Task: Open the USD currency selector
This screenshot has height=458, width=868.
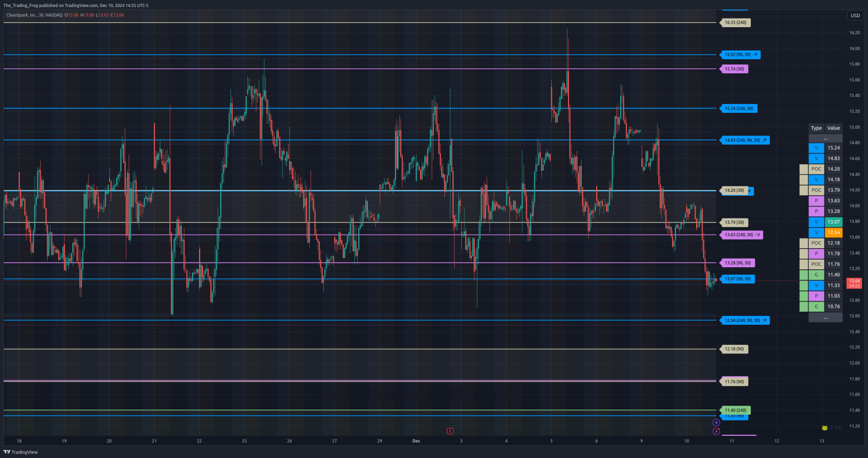Action: pyautogui.click(x=855, y=15)
